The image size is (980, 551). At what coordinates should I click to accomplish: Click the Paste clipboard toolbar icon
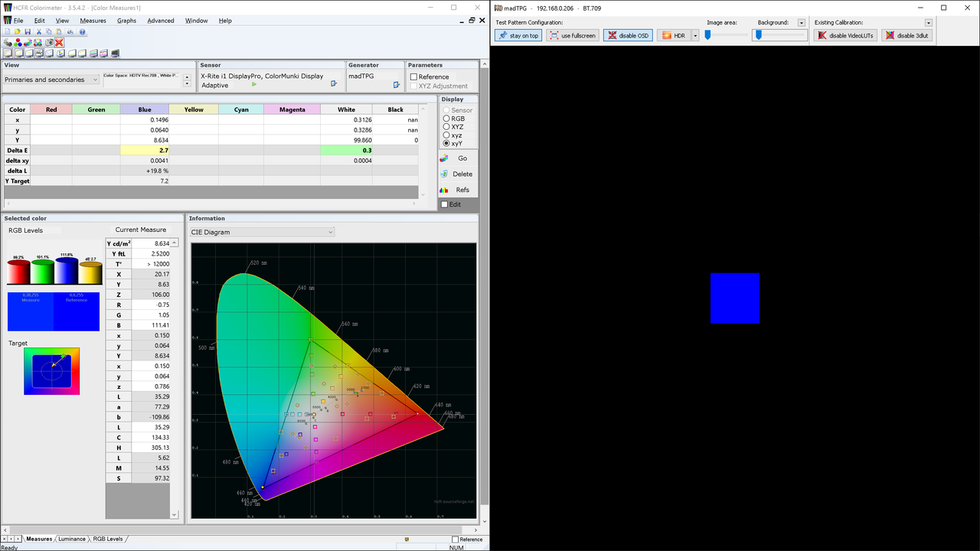(x=59, y=31)
